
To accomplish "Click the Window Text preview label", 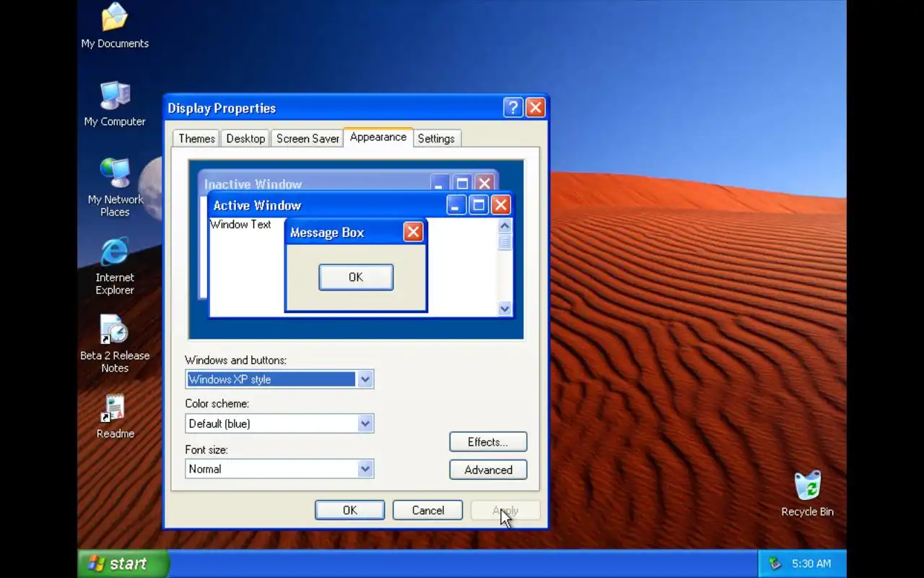I will [240, 225].
